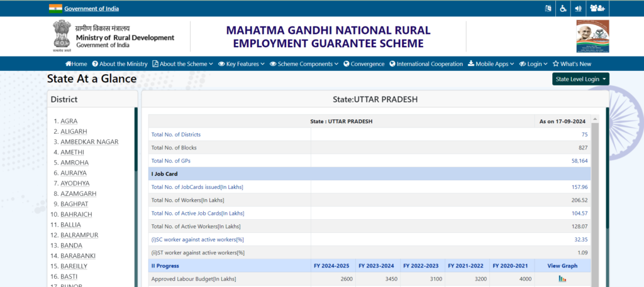Open Total No. of JobCards issued link
Viewport: 644px width, 287px height.
click(x=197, y=187)
